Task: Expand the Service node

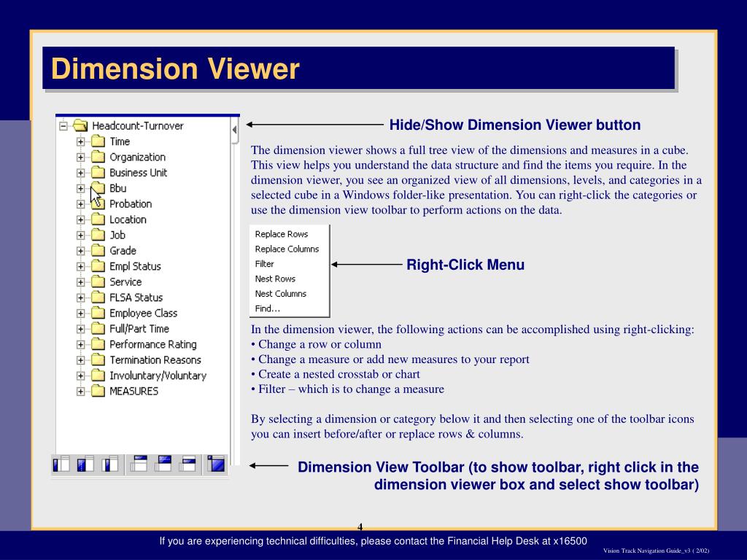Action: 80,282
